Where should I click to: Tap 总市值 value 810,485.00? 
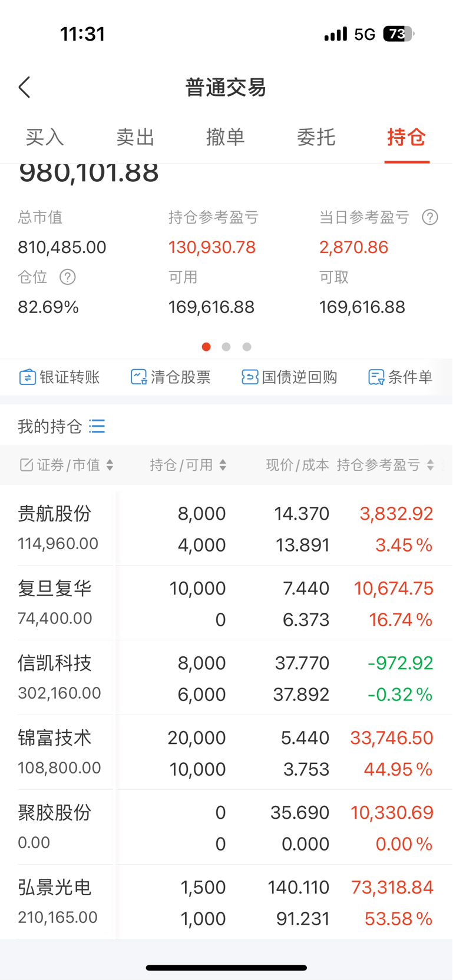pyautogui.click(x=62, y=247)
